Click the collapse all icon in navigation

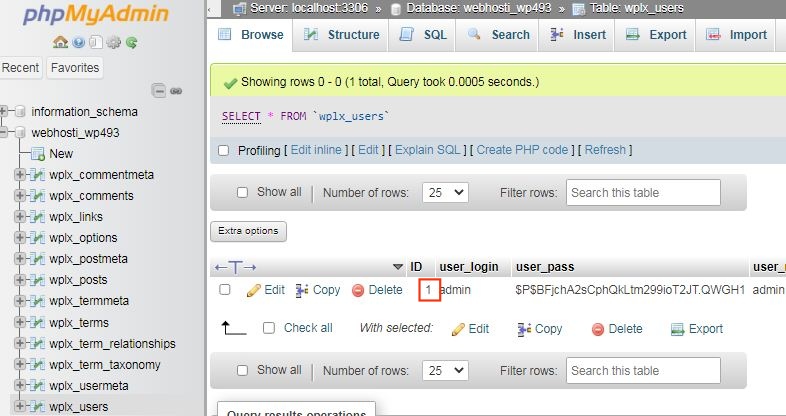click(x=158, y=91)
